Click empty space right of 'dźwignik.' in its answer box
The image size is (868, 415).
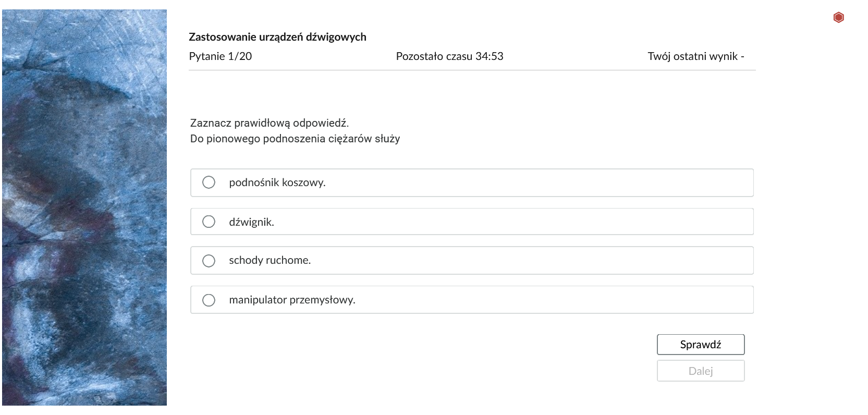pyautogui.click(x=495, y=222)
